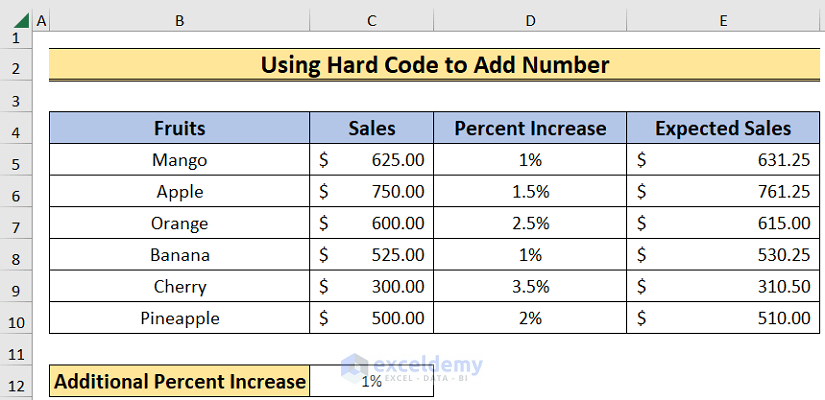Click the Percent Increase header cell
The image size is (825, 400).
coord(530,128)
